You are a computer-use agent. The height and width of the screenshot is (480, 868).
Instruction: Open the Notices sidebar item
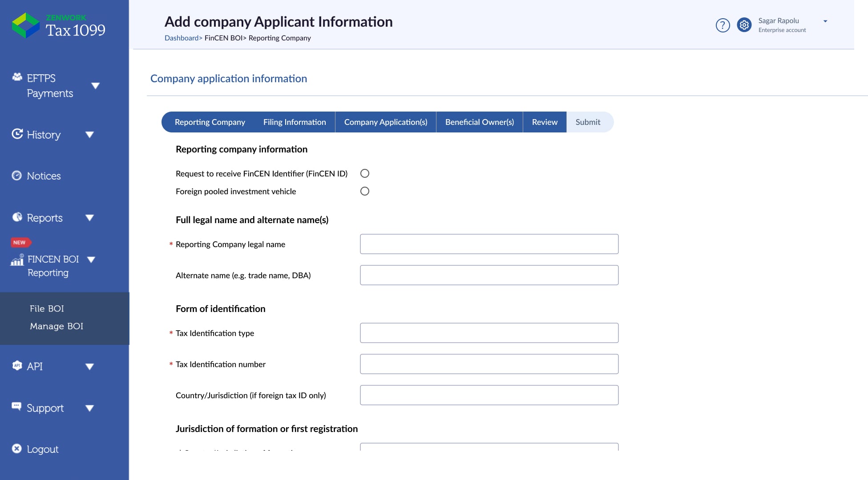tap(44, 176)
